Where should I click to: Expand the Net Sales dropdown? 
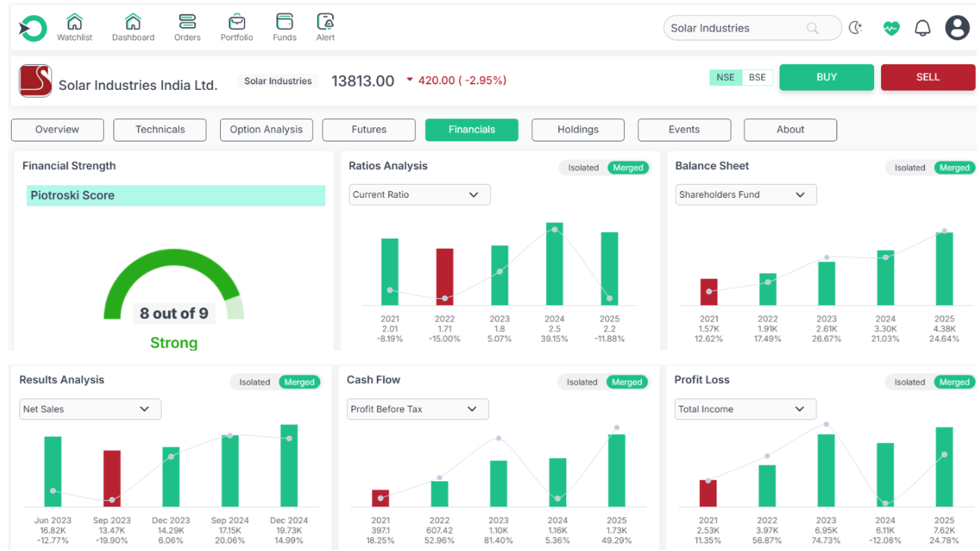[x=90, y=410]
